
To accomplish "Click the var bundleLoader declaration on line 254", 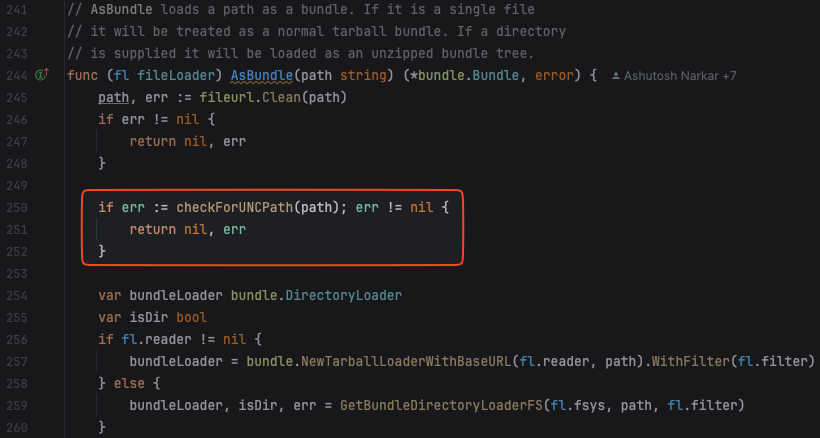I will click(x=250, y=295).
